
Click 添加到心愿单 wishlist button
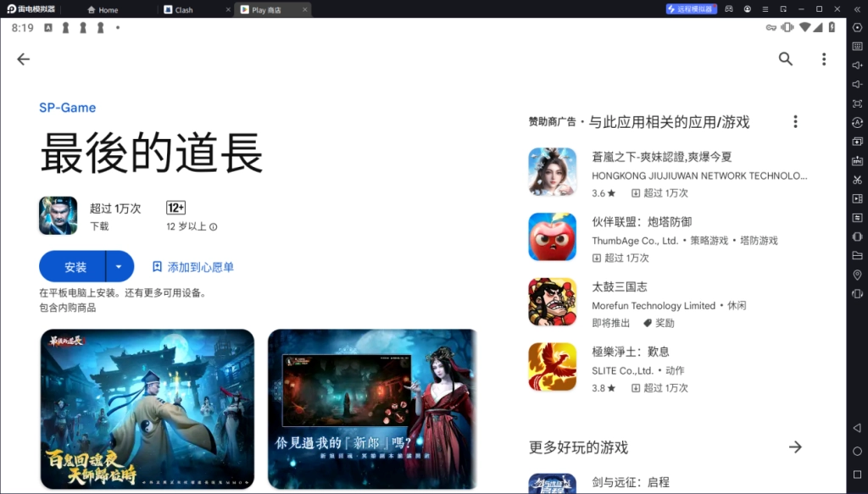tap(192, 267)
